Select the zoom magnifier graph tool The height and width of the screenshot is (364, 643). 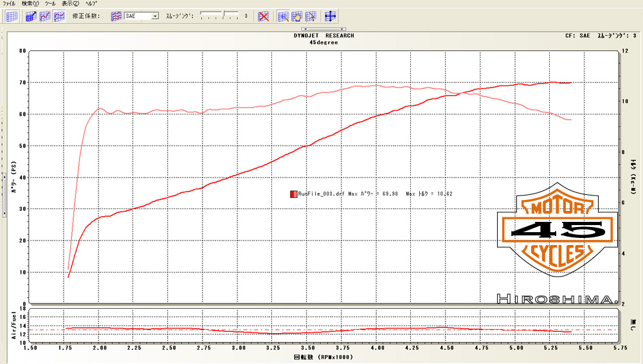(283, 16)
